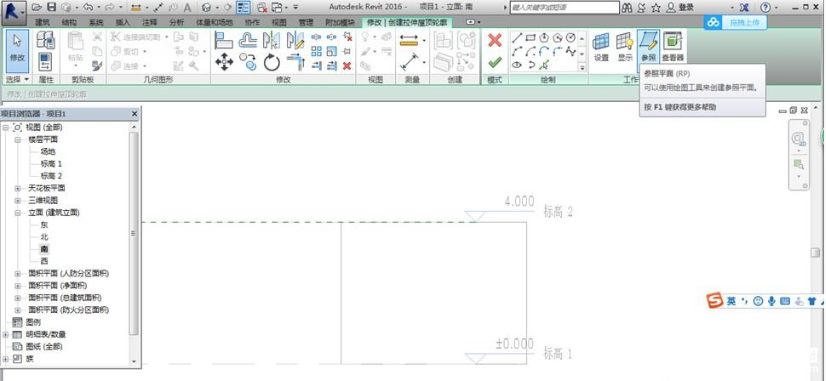Collapse the 立面 (建筑立面) node
The width and height of the screenshot is (826, 381).
pyautogui.click(x=17, y=213)
